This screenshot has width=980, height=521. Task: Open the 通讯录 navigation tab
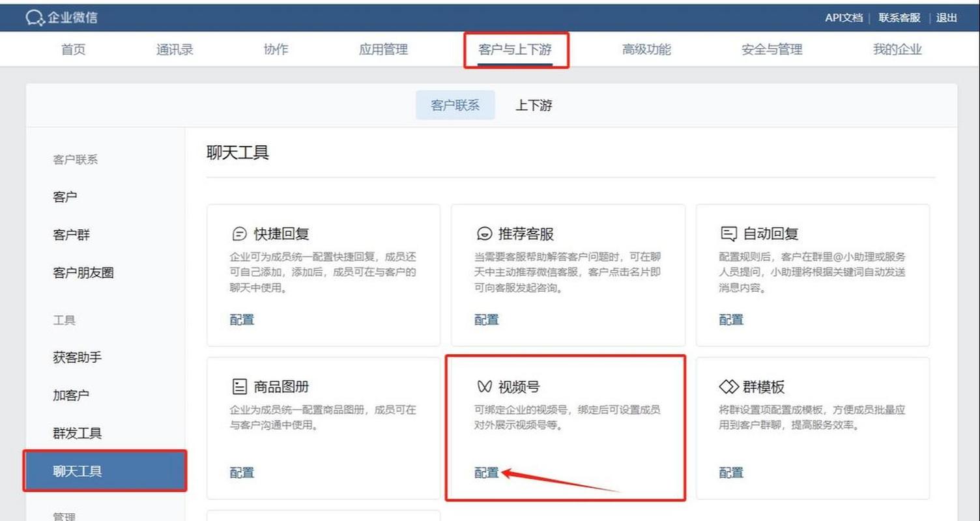(x=175, y=49)
